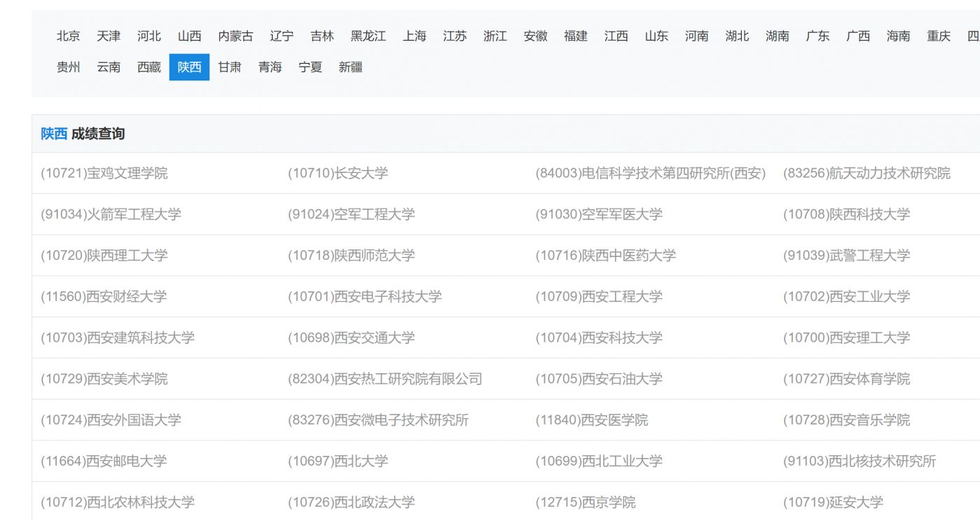Switch to the 山东 tab
980x521 pixels.
pos(656,36)
